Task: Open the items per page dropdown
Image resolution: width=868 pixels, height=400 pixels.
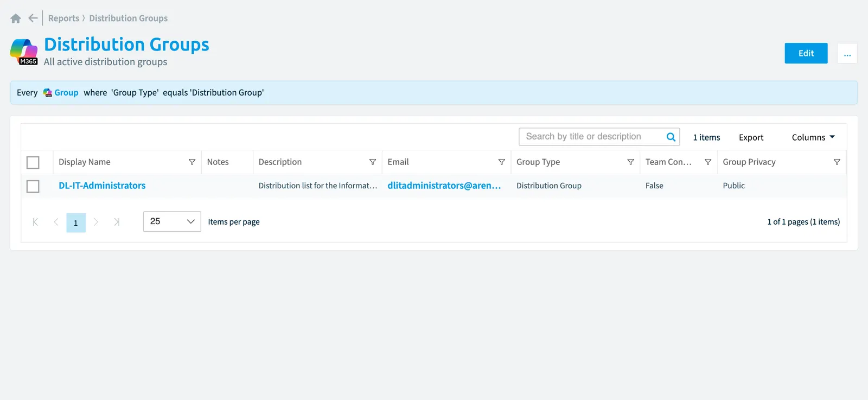Action: point(172,221)
